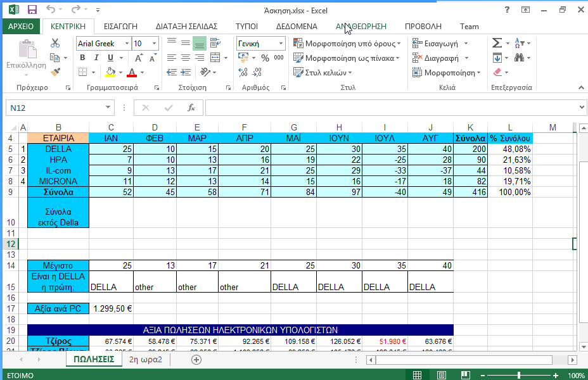Apply accounting number format
Viewport: 588px width, 380px height.
[243, 58]
